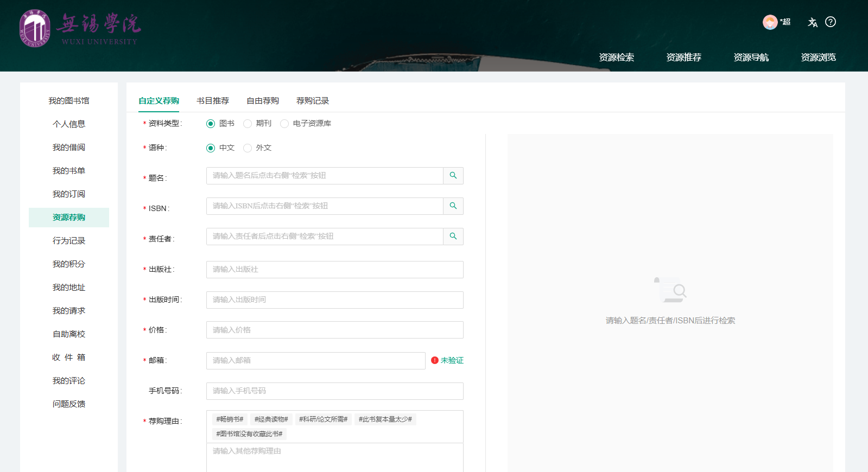This screenshot has height=472, width=868.
Task: Go to 我的借阅 in the sidebar
Action: [x=69, y=148]
